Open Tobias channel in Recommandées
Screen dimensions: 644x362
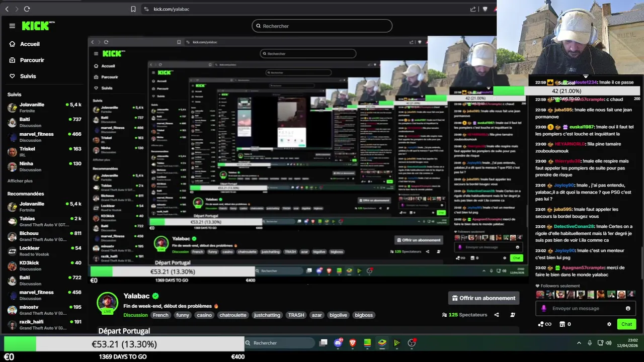pyautogui.click(x=44, y=221)
